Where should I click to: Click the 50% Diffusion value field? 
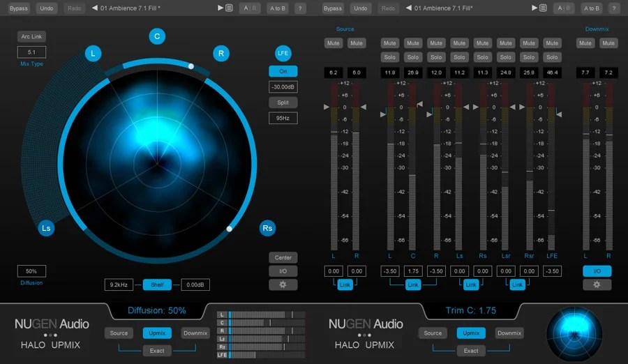pos(31,271)
